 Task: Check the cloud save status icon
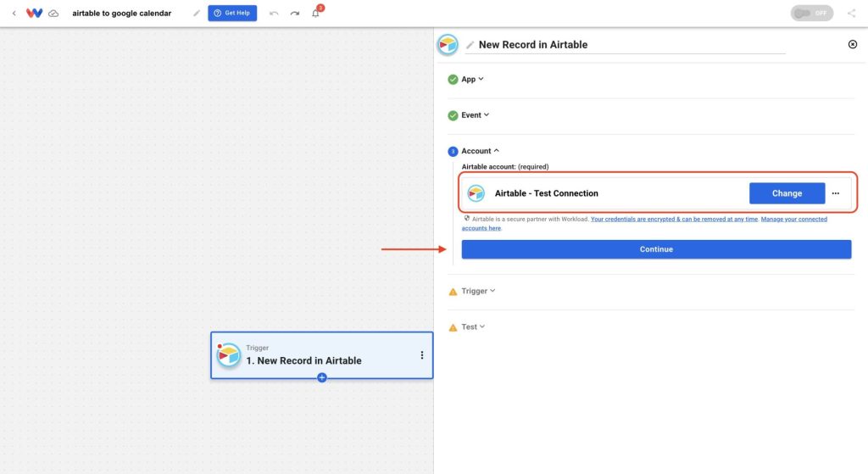pos(53,14)
